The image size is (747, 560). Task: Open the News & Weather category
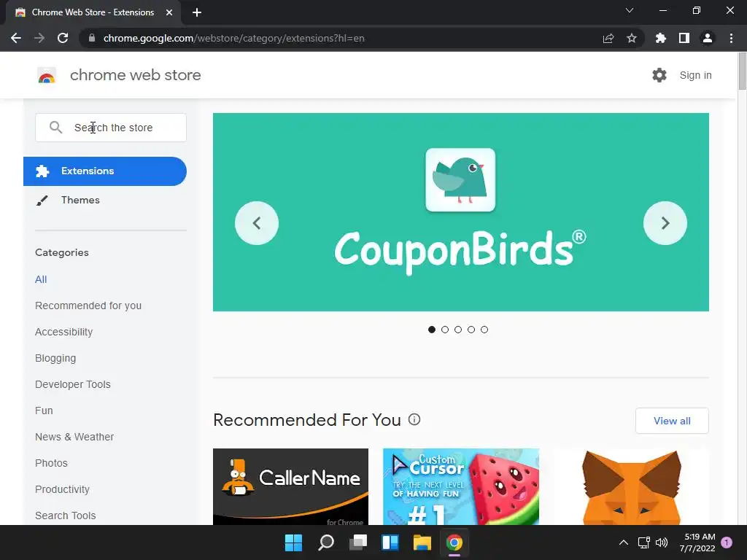pyautogui.click(x=74, y=437)
